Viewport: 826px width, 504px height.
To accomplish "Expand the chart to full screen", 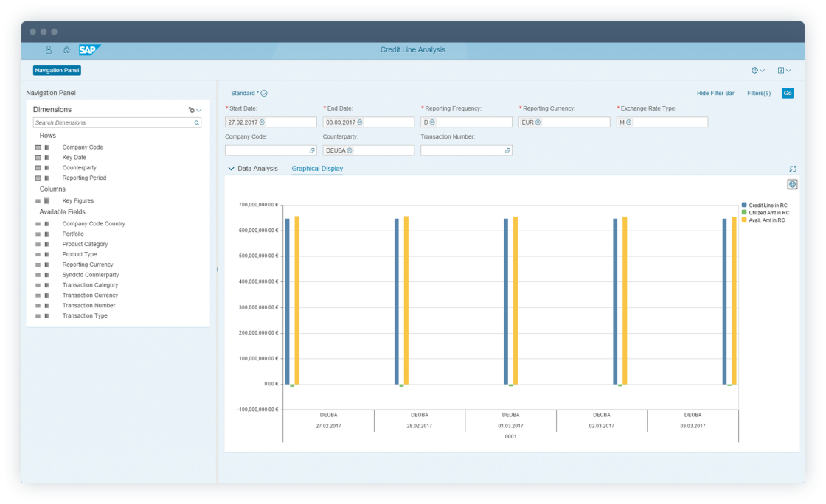I will click(x=793, y=169).
